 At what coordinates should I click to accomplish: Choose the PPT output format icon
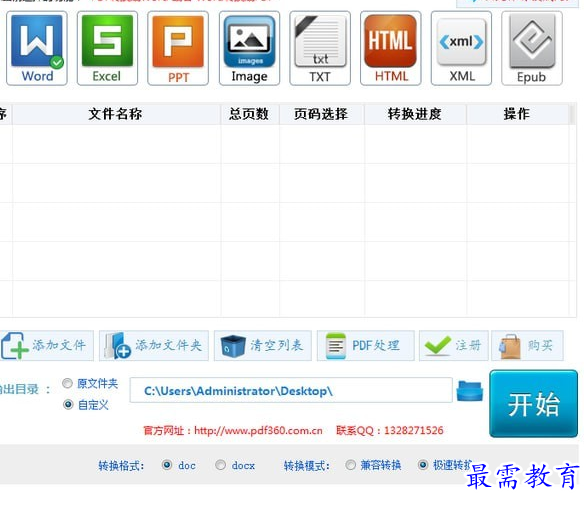click(178, 48)
